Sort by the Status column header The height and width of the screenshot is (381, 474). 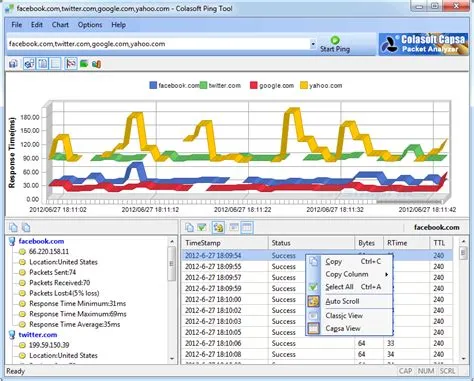311,243
